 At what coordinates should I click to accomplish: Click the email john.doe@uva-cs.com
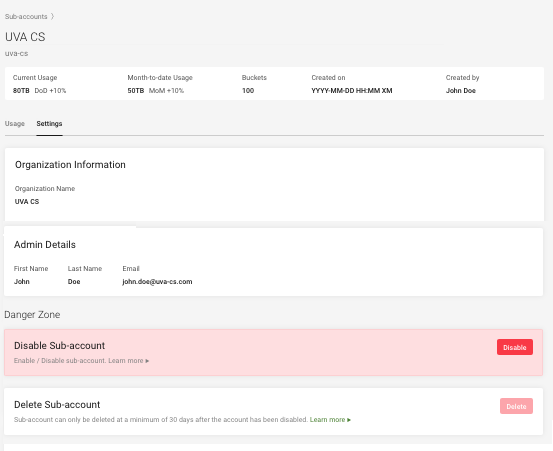[x=157, y=282]
